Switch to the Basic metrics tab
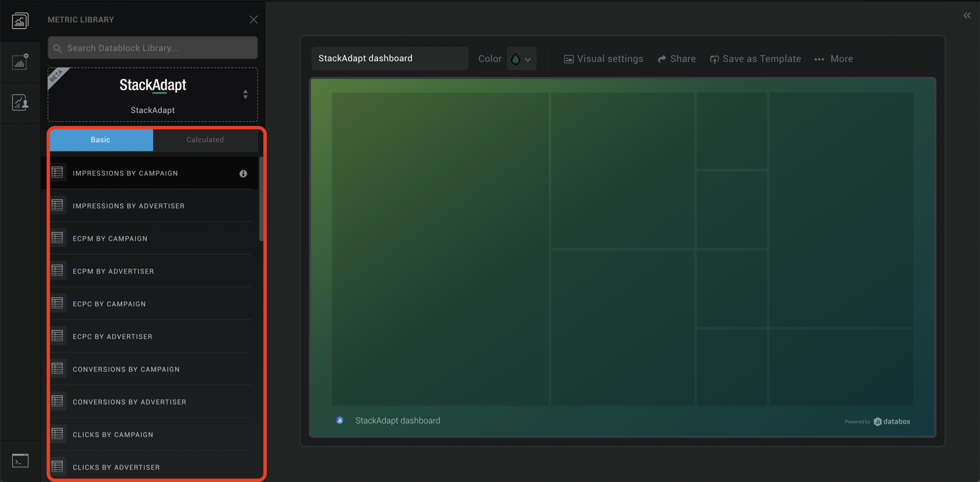980x482 pixels. point(100,140)
